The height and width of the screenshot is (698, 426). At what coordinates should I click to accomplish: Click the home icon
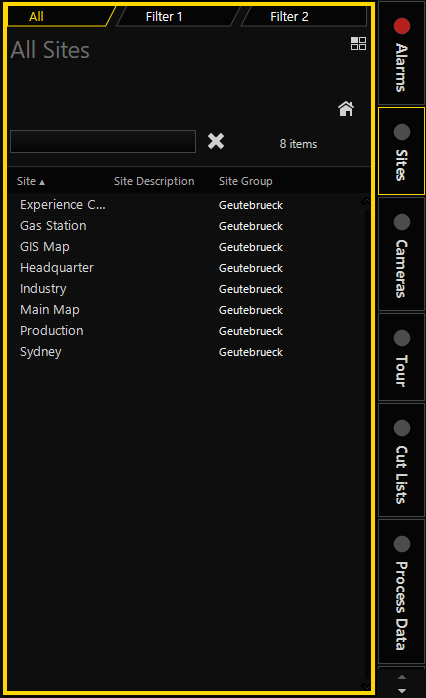(x=346, y=109)
